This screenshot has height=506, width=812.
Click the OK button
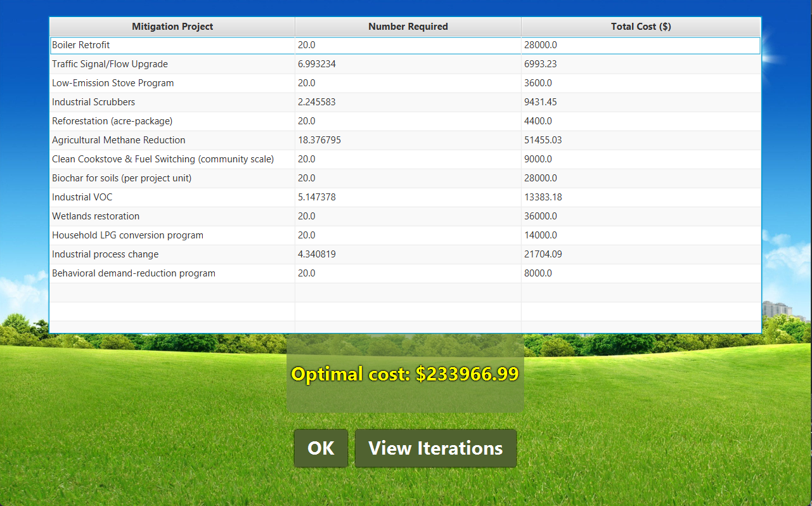tap(321, 448)
